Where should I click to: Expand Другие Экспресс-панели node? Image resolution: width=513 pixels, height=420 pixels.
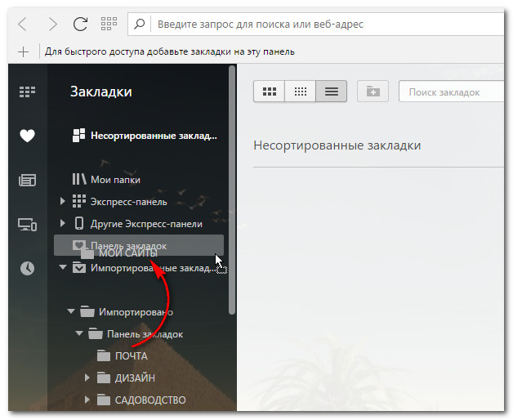pyautogui.click(x=62, y=223)
